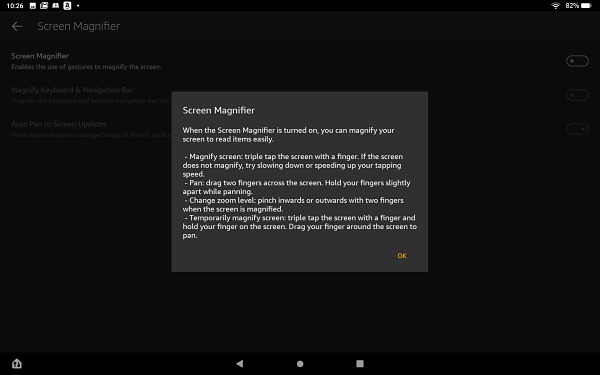
Task: Tap the Screen Magnifier setting label
Action: pyautogui.click(x=40, y=56)
